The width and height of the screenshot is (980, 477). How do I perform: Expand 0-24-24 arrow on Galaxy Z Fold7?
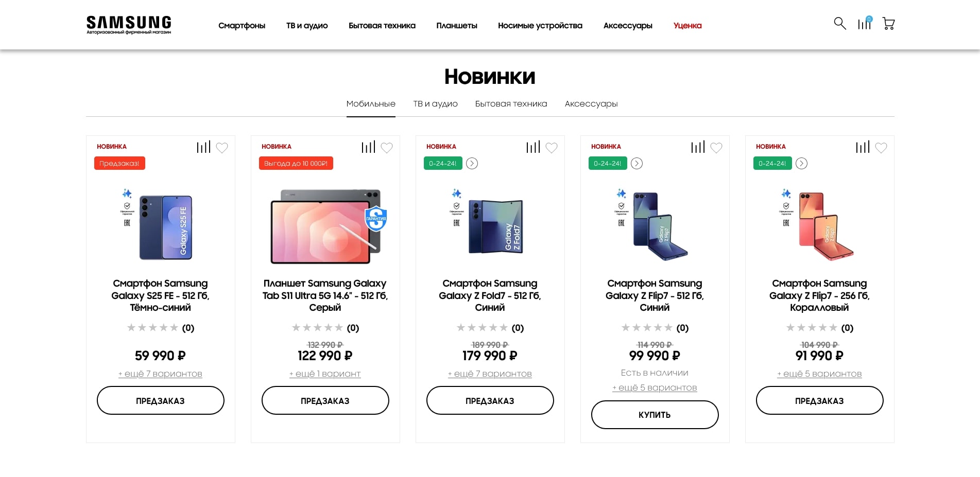coord(472,164)
